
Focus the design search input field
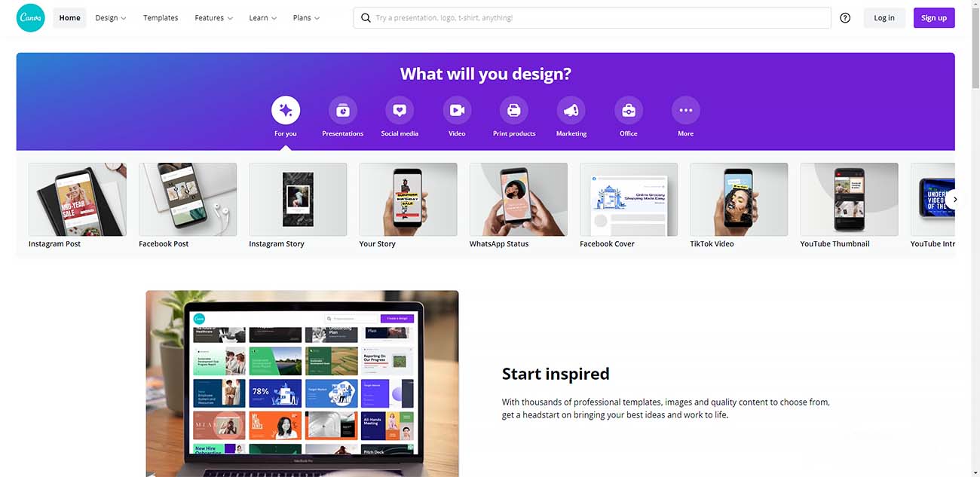click(592, 18)
